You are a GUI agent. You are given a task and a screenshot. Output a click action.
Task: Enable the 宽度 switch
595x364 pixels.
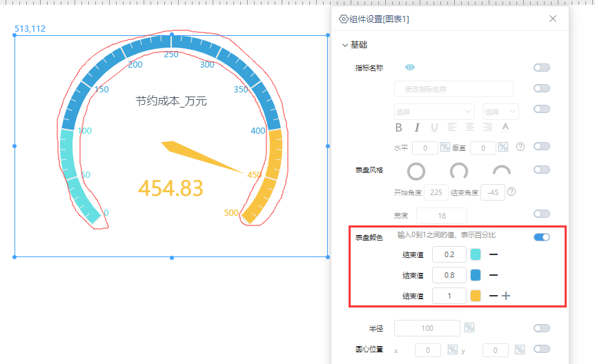pyautogui.click(x=541, y=214)
